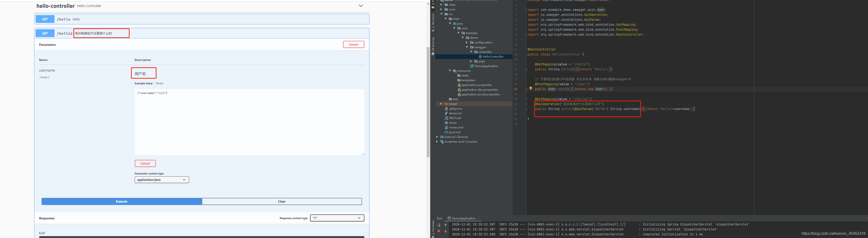Open the DB Browser tool window tab
This screenshot has height=238, width=868.
tap(433, 46)
